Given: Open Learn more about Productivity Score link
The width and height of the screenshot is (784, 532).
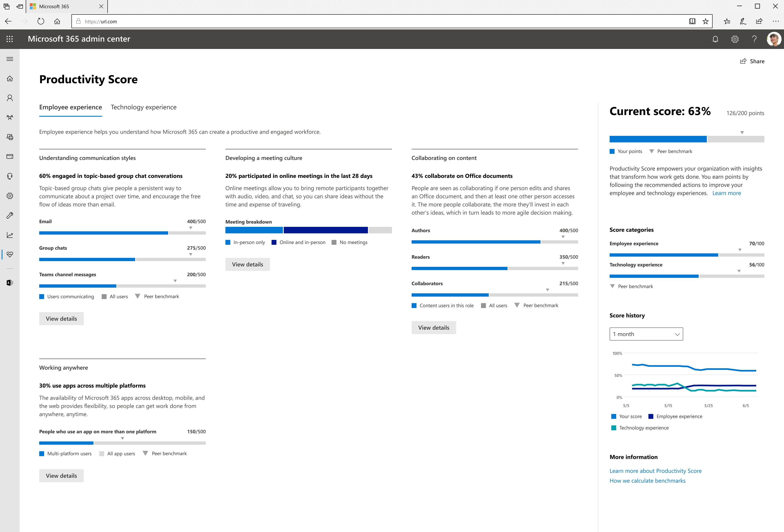Looking at the screenshot, I should [655, 471].
